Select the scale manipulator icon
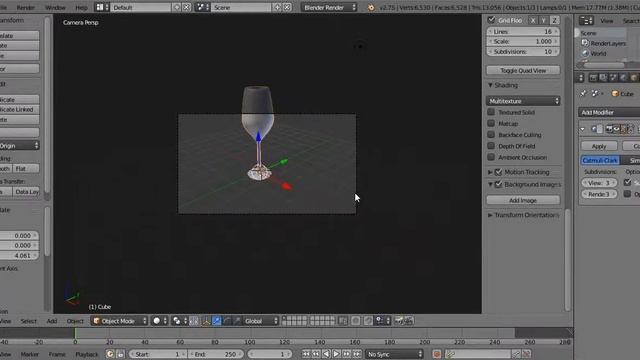The image size is (640, 360). click(237, 321)
